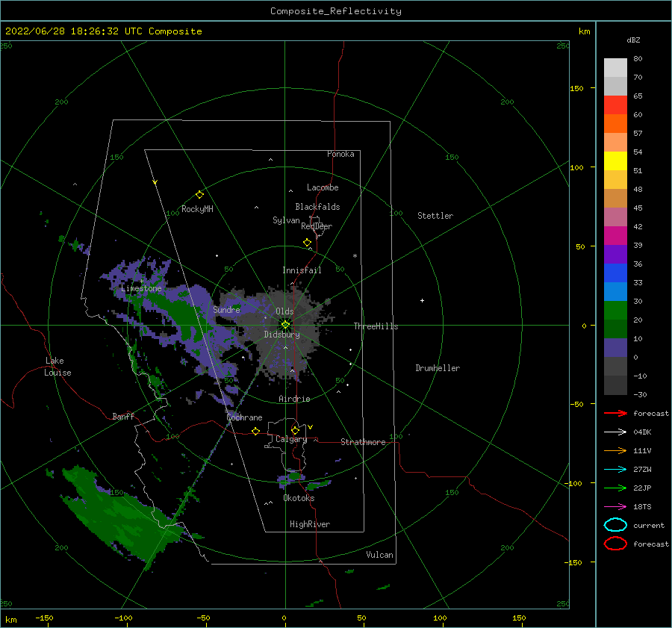Image resolution: width=672 pixels, height=628 pixels.
Task: Click the 2022/06/28 18:26:32 UTC timestamp
Action: [62, 31]
